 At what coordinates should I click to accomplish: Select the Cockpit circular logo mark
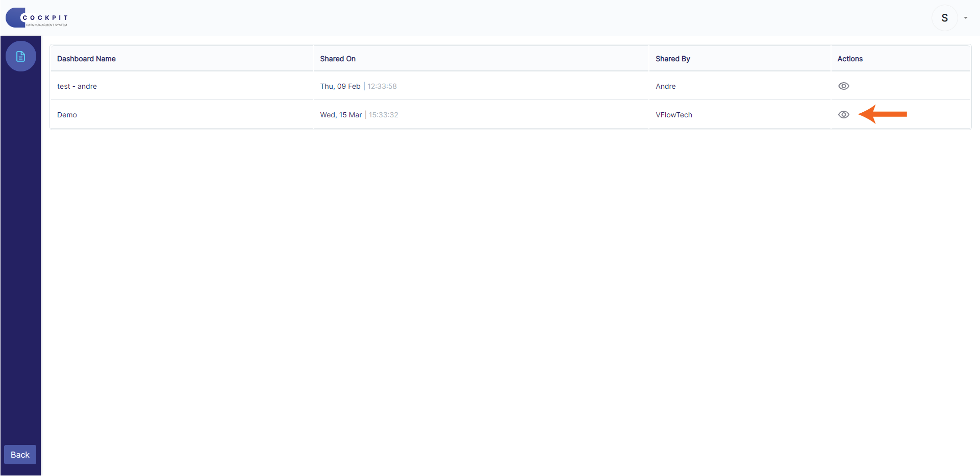[x=14, y=17]
